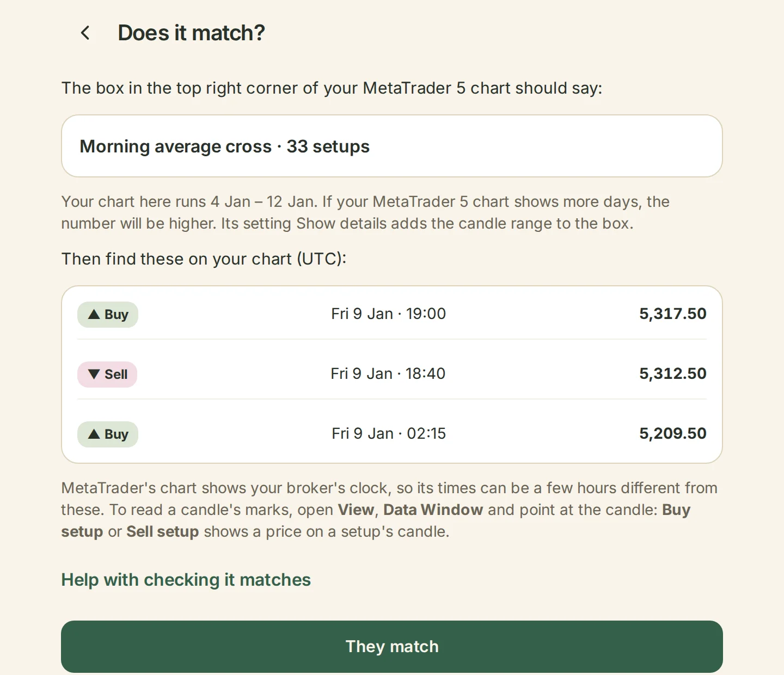Click the Does it match? heading

191,33
